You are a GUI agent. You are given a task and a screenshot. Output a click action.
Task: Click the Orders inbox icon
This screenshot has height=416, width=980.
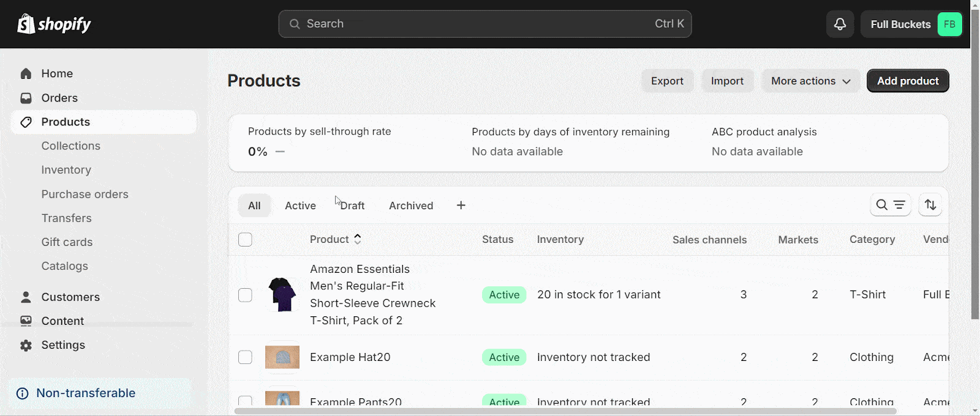coord(26,98)
